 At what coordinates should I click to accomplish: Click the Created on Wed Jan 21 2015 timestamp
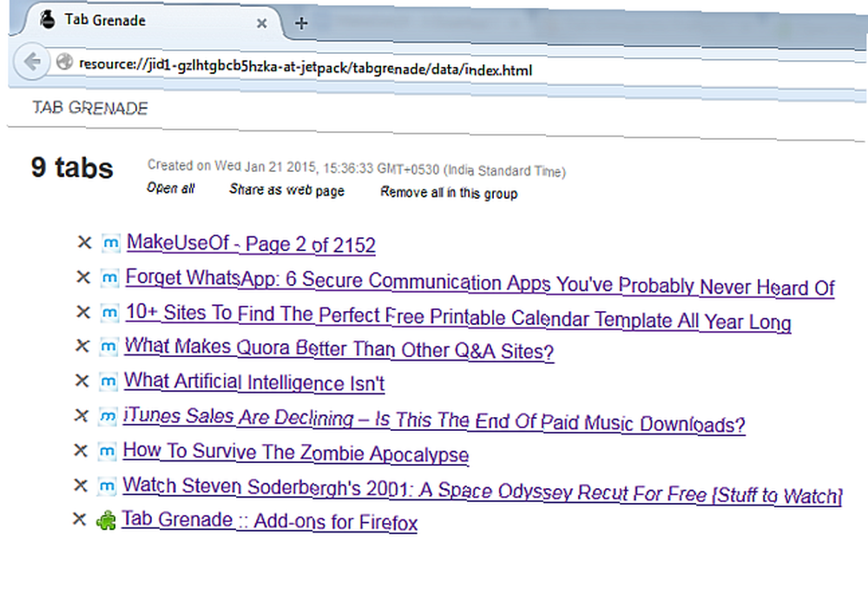pyautogui.click(x=357, y=168)
